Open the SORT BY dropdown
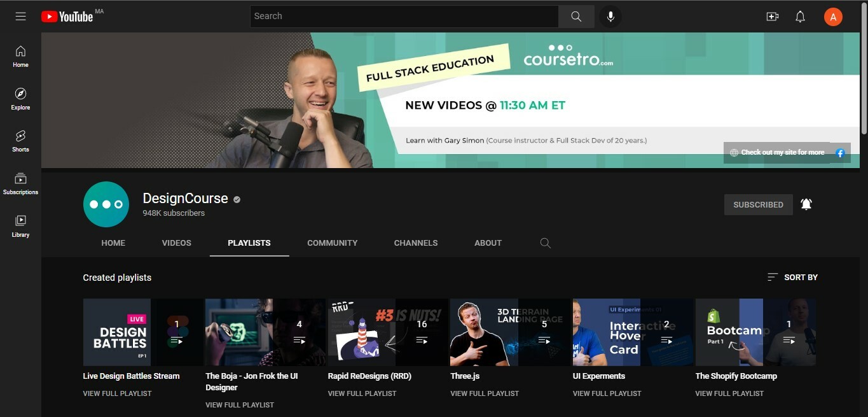 pos(792,278)
